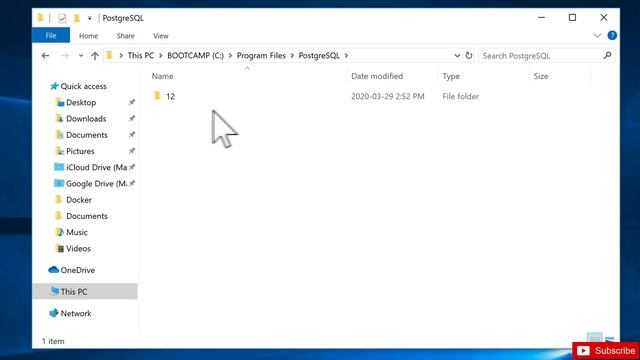This screenshot has width=640, height=360.
Task: Click Program Files in address breadcrumb
Action: pyautogui.click(x=261, y=56)
